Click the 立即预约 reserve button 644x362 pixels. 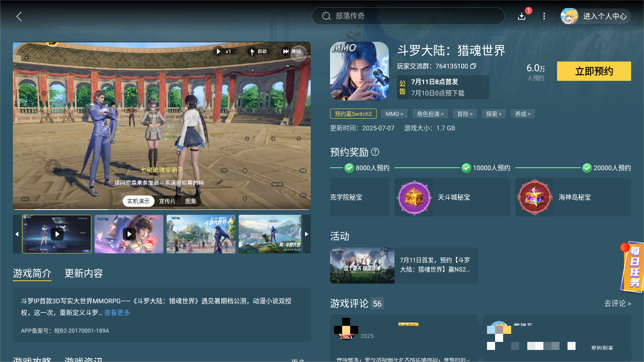coord(594,71)
